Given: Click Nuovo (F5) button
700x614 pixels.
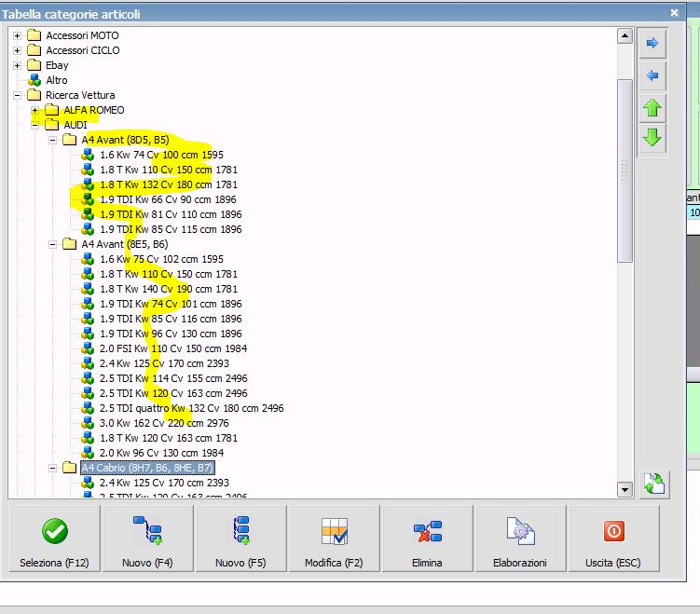Looking at the screenshot, I should pos(240,539).
